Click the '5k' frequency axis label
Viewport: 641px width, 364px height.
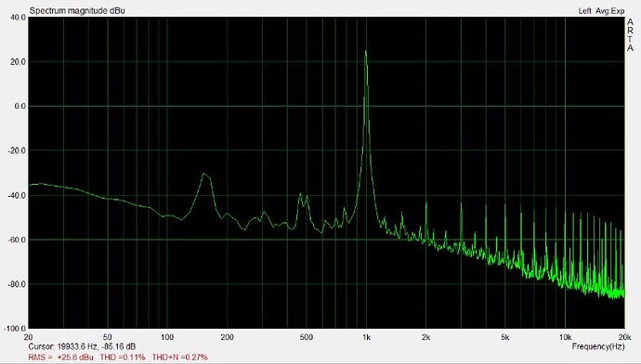coord(505,337)
